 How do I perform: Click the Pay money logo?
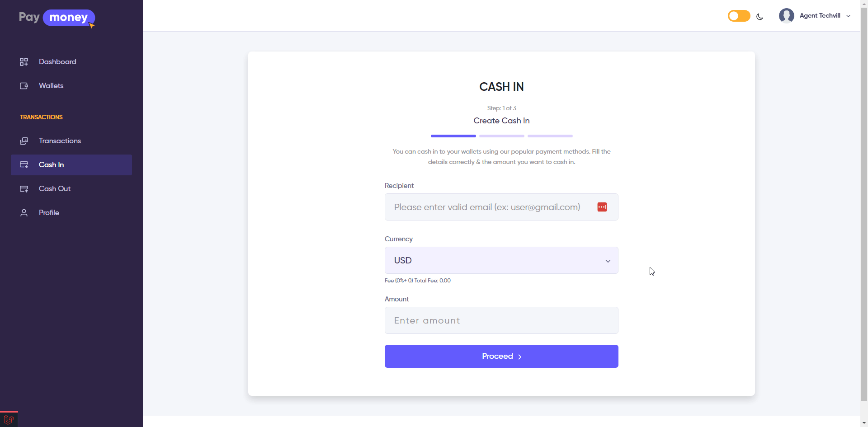(x=57, y=18)
